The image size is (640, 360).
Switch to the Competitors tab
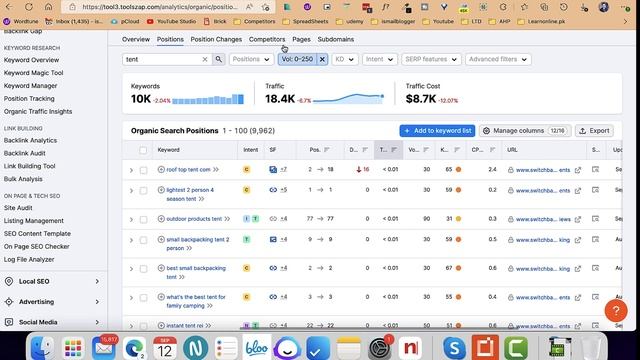click(x=267, y=40)
